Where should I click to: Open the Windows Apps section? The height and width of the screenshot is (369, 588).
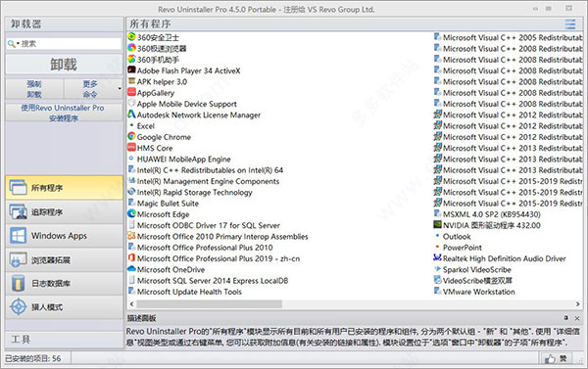tap(64, 236)
